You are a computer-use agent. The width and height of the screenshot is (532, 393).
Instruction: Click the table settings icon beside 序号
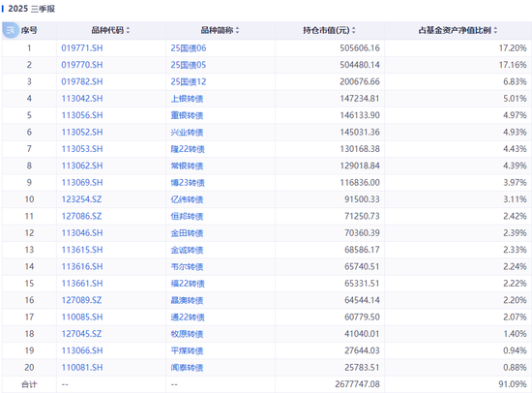[11, 30]
